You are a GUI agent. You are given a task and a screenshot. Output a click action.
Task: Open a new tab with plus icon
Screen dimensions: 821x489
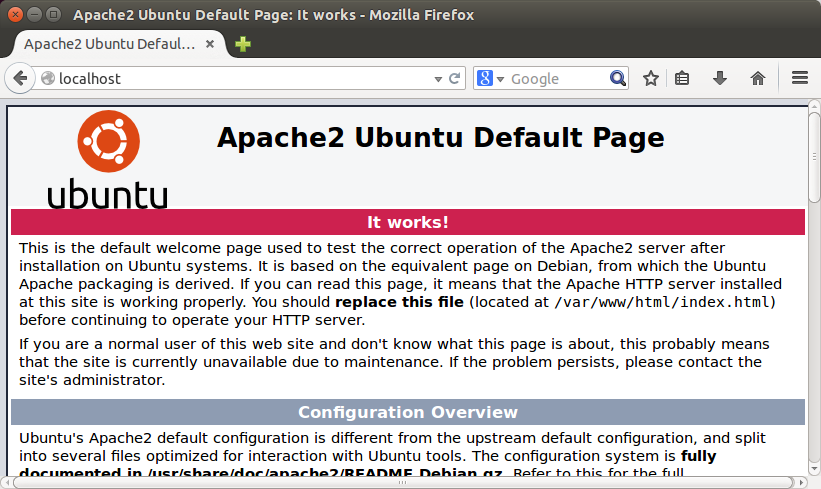point(242,44)
